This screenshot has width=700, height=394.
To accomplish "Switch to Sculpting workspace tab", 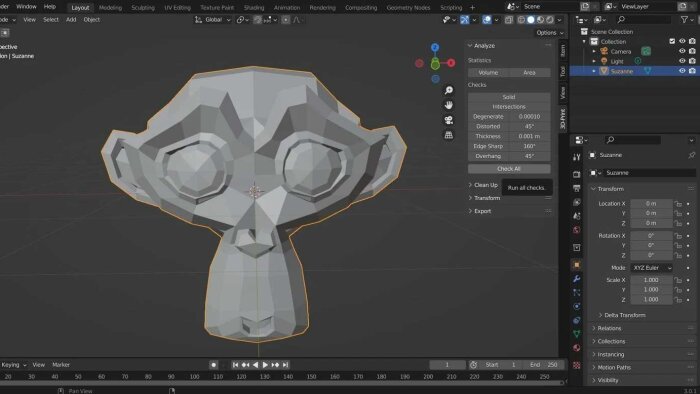I will pyautogui.click(x=143, y=8).
